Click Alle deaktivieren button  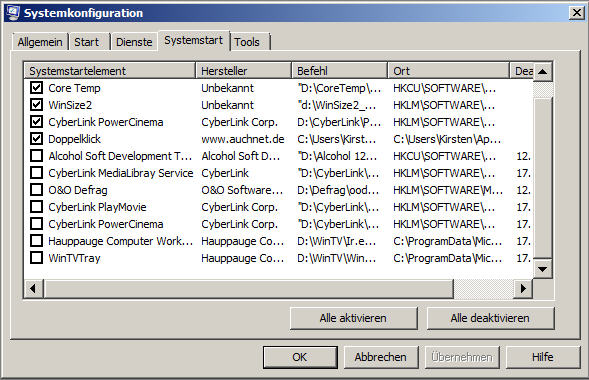(490, 318)
